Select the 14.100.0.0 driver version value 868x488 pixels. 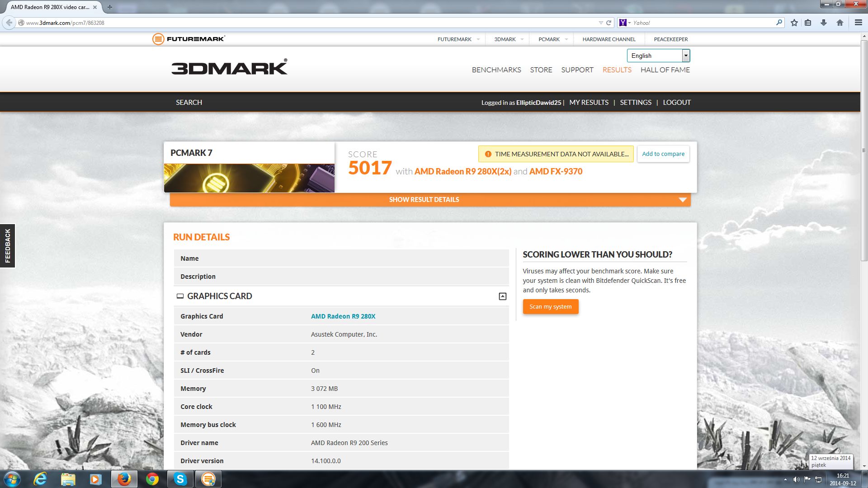pyautogui.click(x=326, y=461)
